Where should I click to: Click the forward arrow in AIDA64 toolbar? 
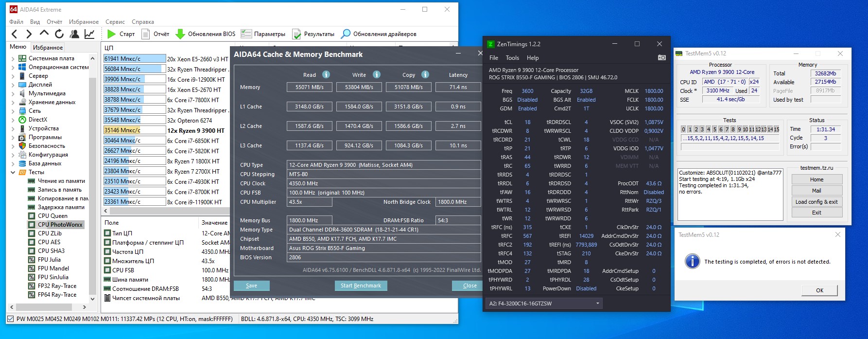tap(29, 34)
